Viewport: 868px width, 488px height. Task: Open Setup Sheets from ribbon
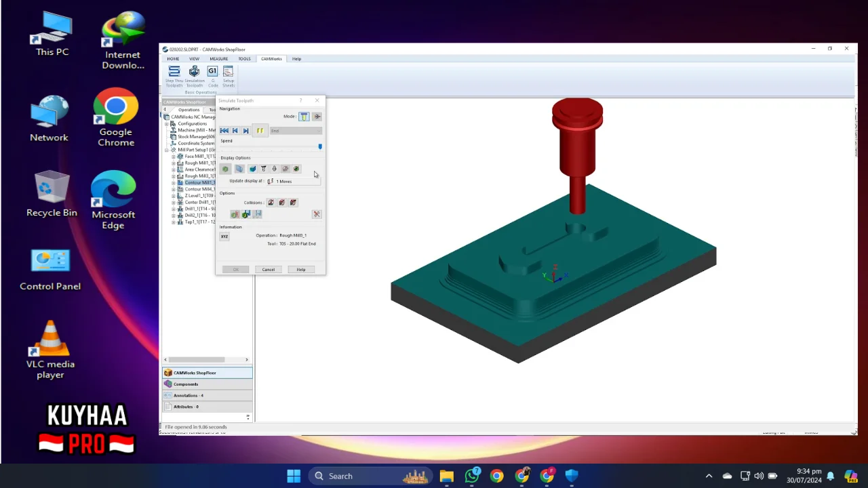click(x=229, y=76)
